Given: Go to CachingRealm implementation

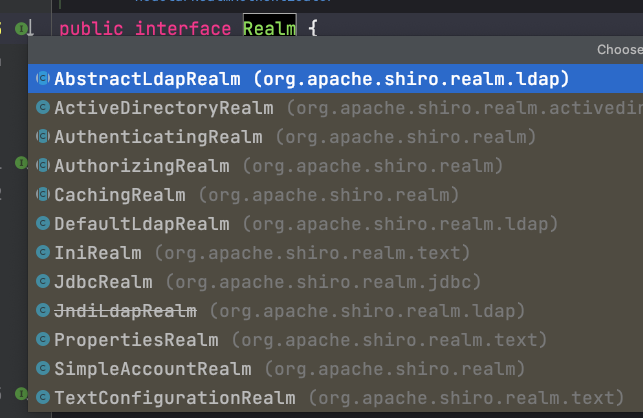Looking at the screenshot, I should coord(335,195).
